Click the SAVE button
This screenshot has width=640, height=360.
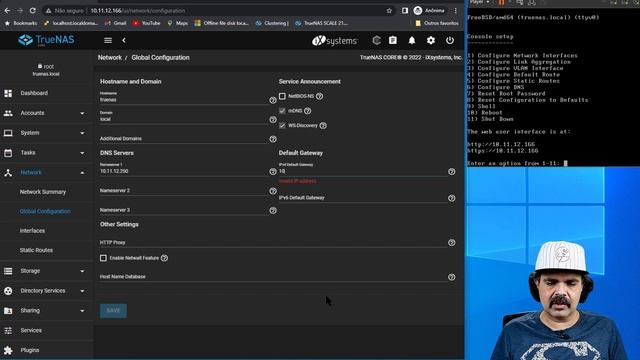pyautogui.click(x=113, y=311)
